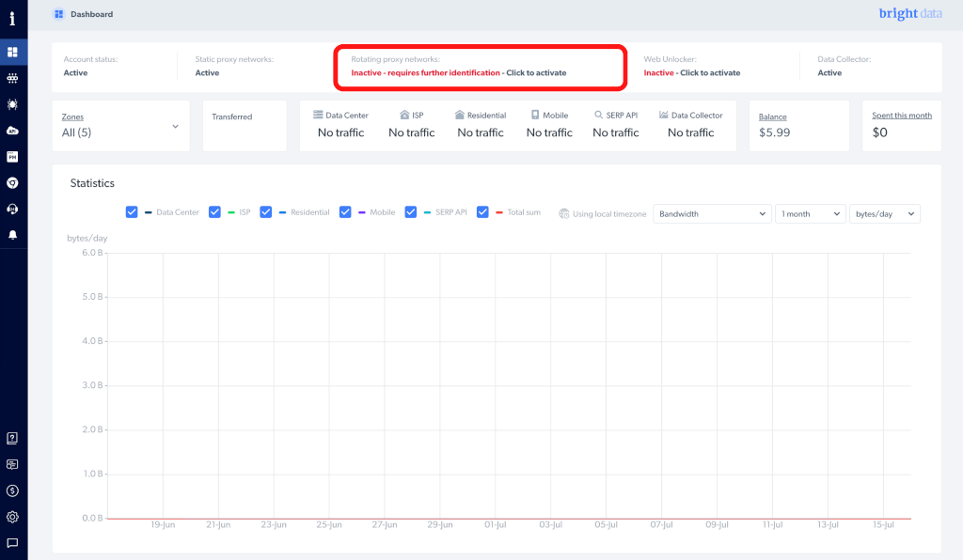Select the SERP API traffic item
The image size is (963, 560).
click(x=617, y=125)
